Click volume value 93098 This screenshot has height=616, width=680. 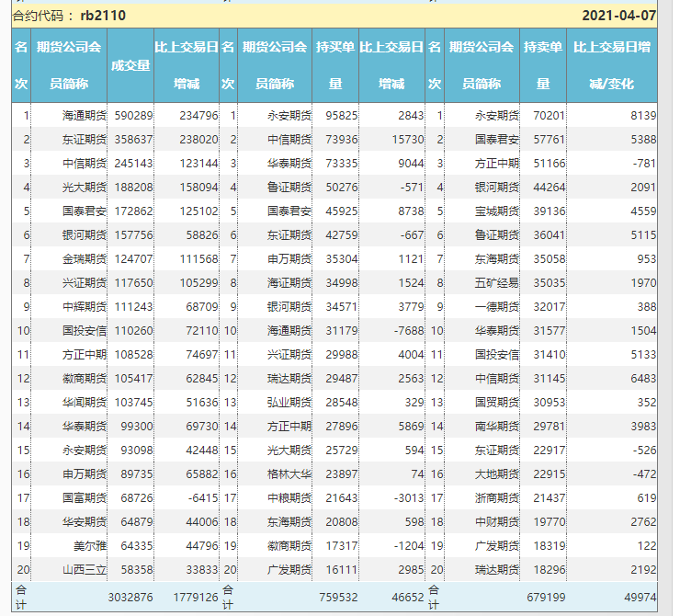137,450
